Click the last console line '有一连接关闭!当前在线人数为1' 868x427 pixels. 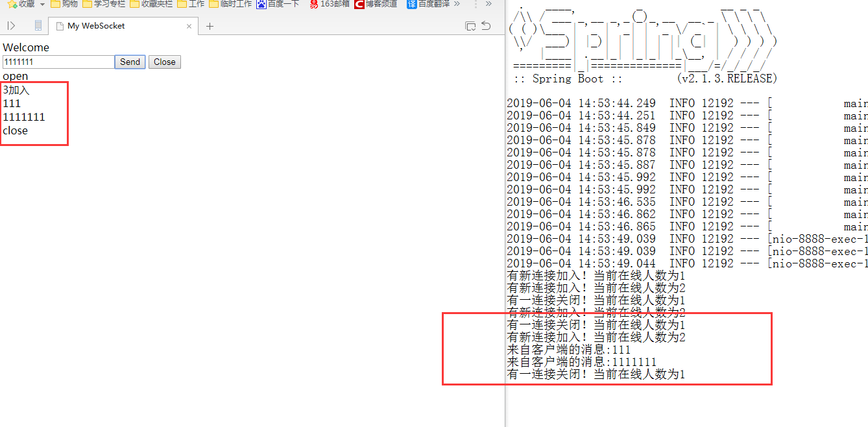click(596, 374)
